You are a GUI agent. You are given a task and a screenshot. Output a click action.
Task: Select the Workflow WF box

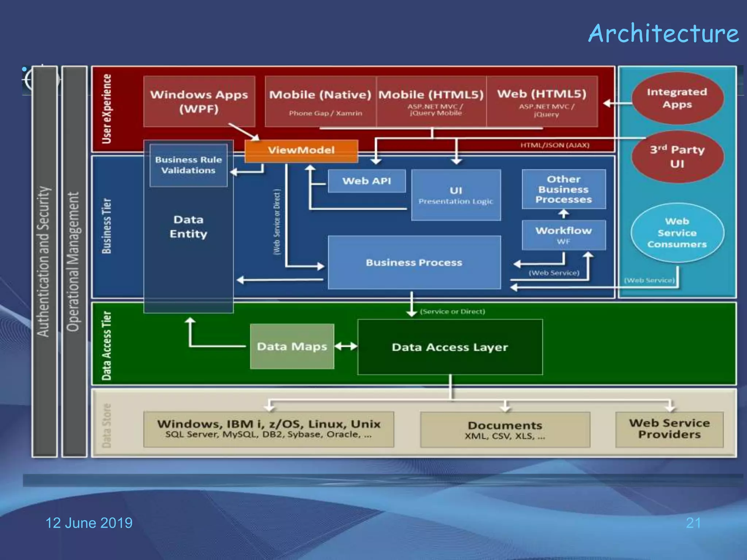coord(564,235)
